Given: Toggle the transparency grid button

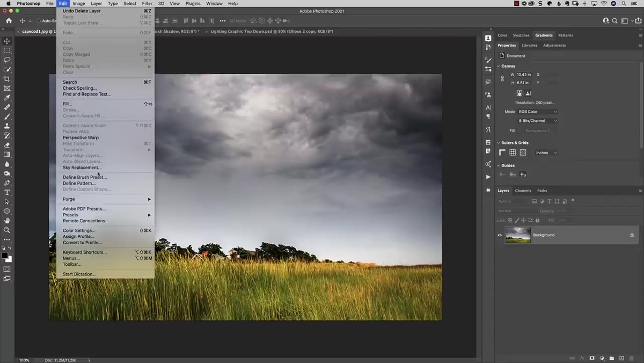Looking at the screenshot, I should 523,153.
